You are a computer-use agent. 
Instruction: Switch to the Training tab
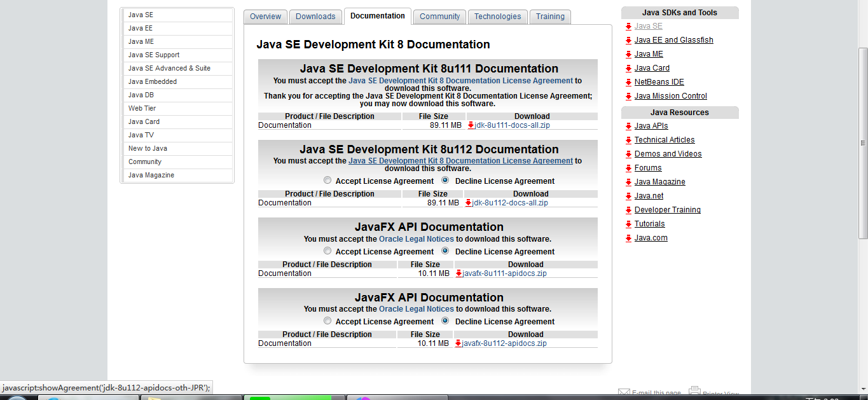[x=550, y=17]
